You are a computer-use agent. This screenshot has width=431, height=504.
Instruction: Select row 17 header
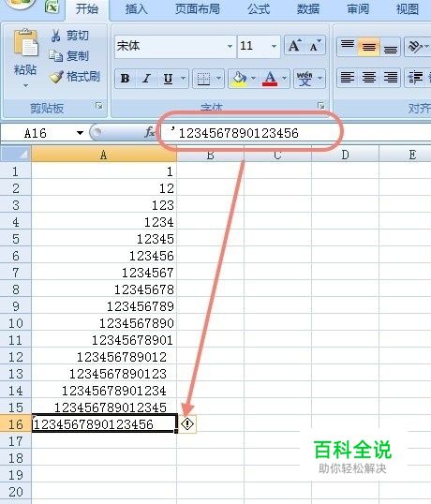[x=15, y=441]
